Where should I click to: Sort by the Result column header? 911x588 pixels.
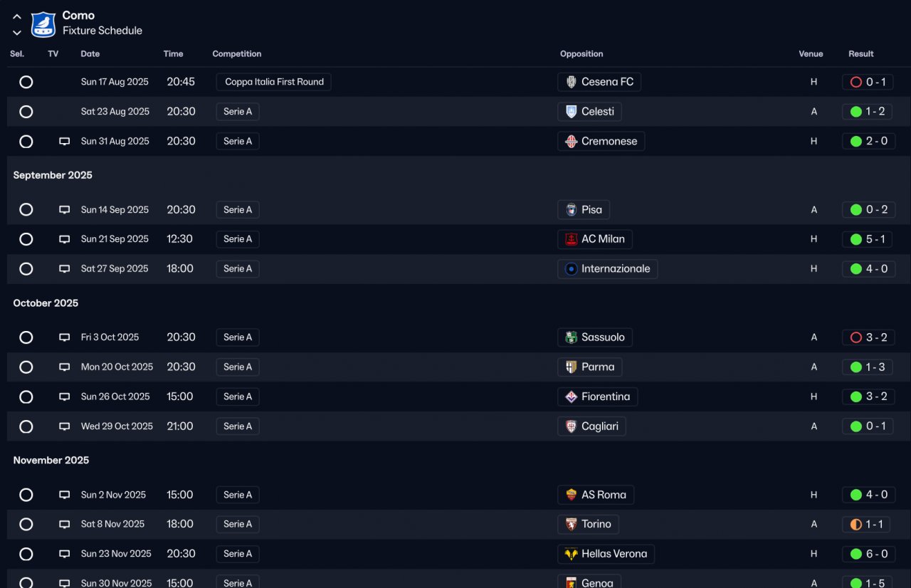(x=860, y=54)
